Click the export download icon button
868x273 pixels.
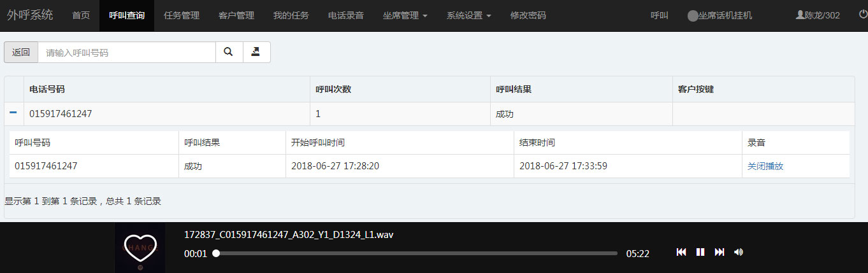coord(256,52)
